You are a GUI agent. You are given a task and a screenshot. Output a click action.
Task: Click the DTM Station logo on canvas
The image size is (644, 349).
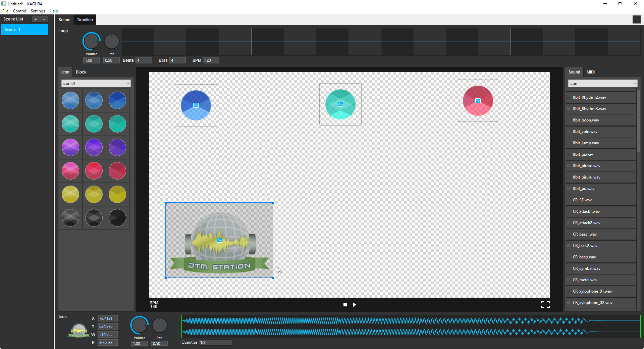tap(219, 240)
